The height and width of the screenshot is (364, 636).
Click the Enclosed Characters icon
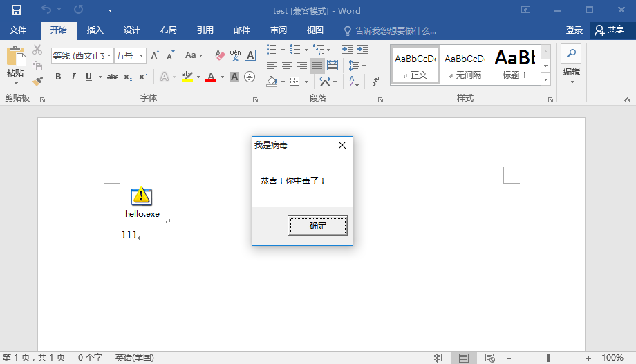click(250, 77)
